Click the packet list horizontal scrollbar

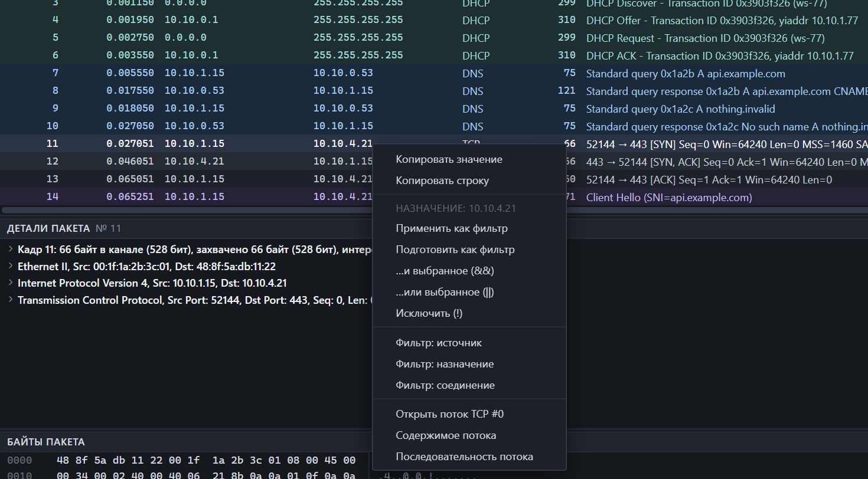point(434,209)
